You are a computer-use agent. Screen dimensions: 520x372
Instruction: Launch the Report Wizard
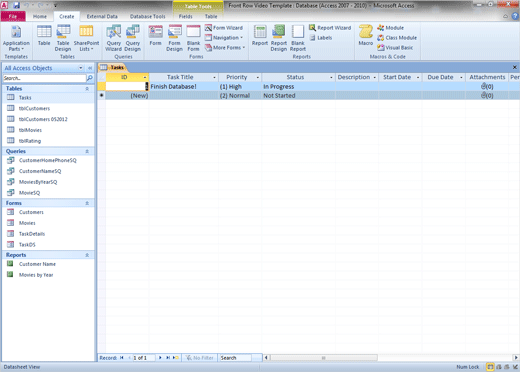(x=330, y=28)
